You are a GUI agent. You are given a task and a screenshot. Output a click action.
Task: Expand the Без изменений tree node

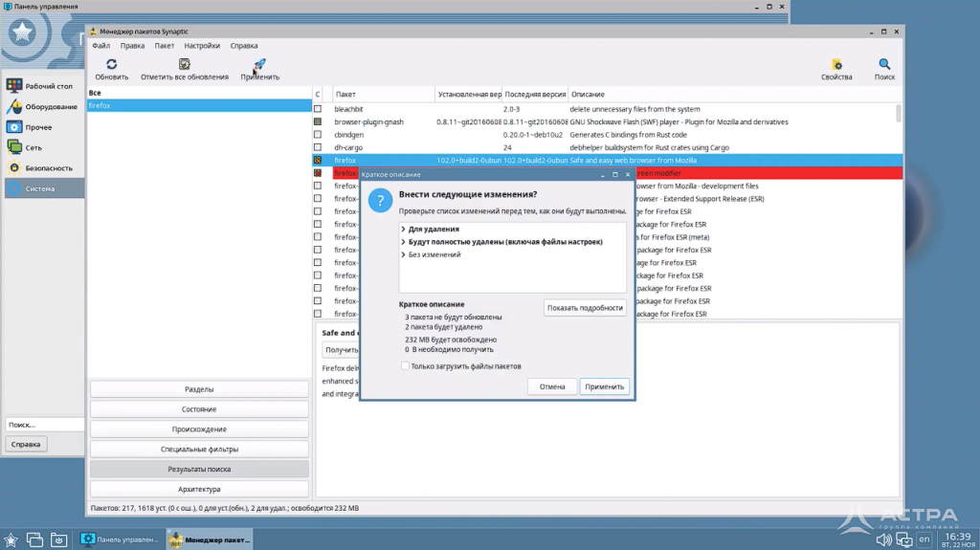pos(403,255)
